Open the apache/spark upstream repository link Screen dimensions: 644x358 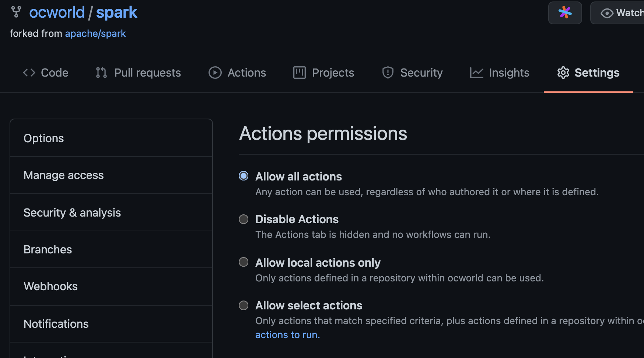pyautogui.click(x=95, y=34)
